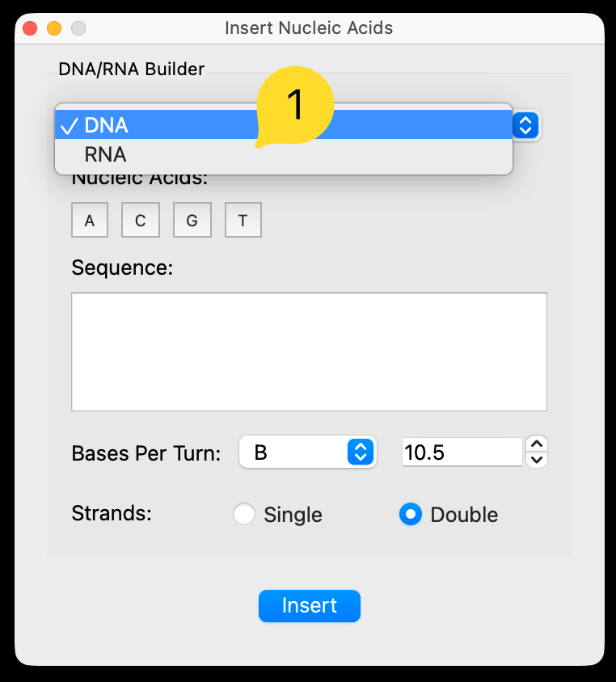The height and width of the screenshot is (682, 616).
Task: Open the Bases Per Turn dropdown
Action: click(x=307, y=453)
